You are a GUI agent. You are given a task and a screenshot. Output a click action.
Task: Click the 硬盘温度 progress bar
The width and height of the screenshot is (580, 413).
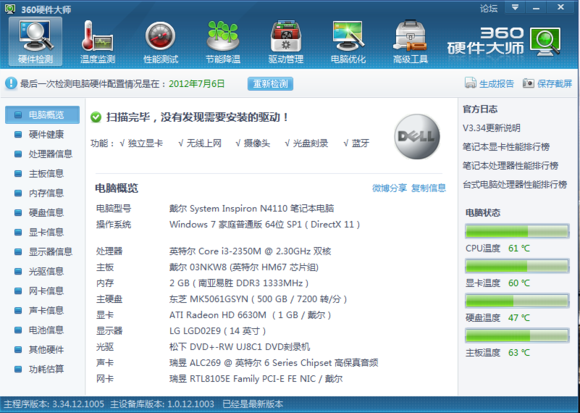pos(517,301)
